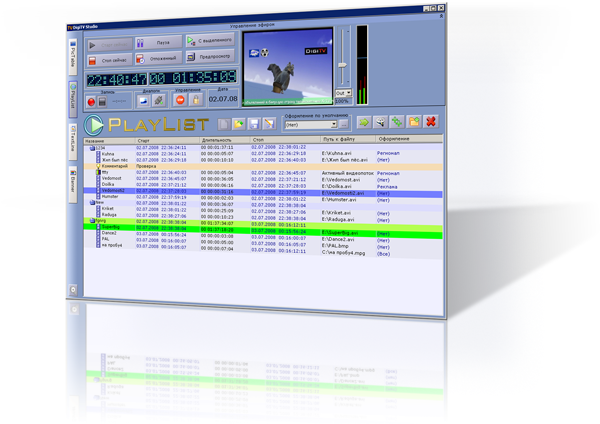Click the greyed 'Старт сейчас' play button
The height and width of the screenshot is (424, 600).
point(110,45)
